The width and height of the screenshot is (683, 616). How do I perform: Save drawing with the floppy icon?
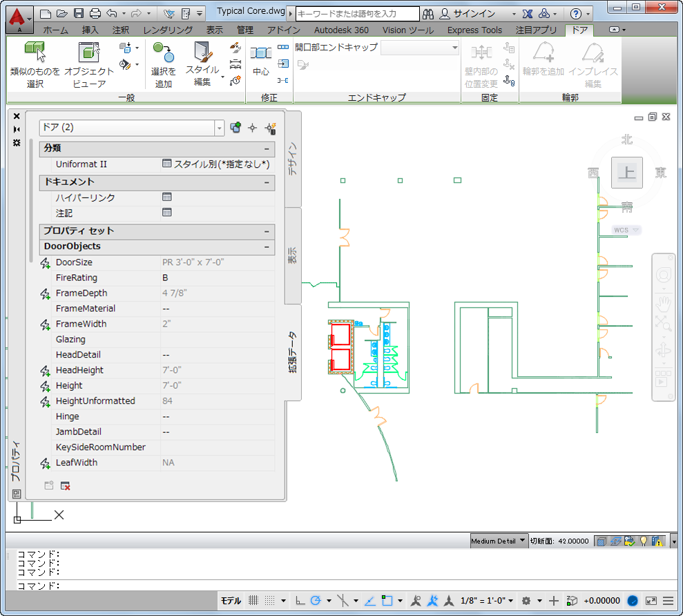[x=79, y=14]
